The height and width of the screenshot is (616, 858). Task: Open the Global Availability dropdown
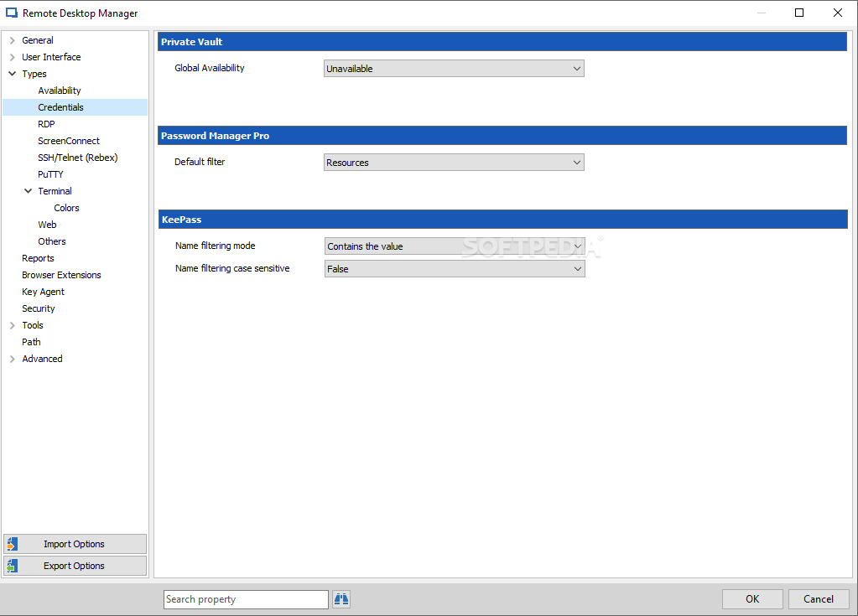coord(454,69)
